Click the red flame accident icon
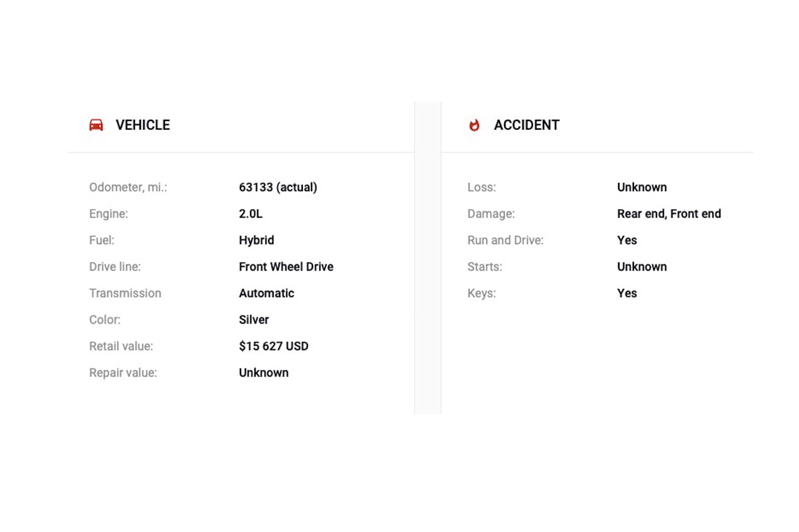Image resolution: width=799 pixels, height=532 pixels. pos(474,125)
